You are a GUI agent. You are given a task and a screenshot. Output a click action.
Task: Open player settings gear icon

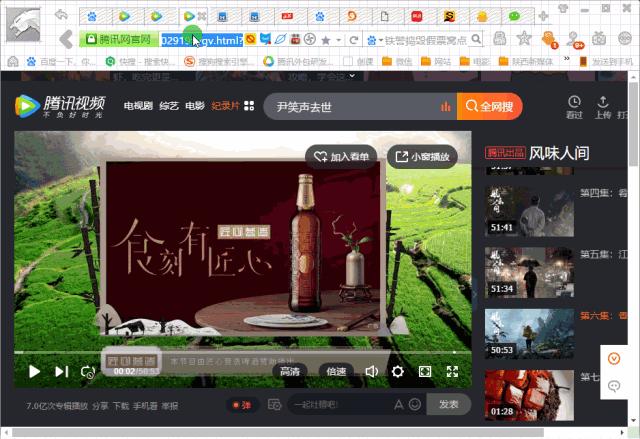click(398, 371)
